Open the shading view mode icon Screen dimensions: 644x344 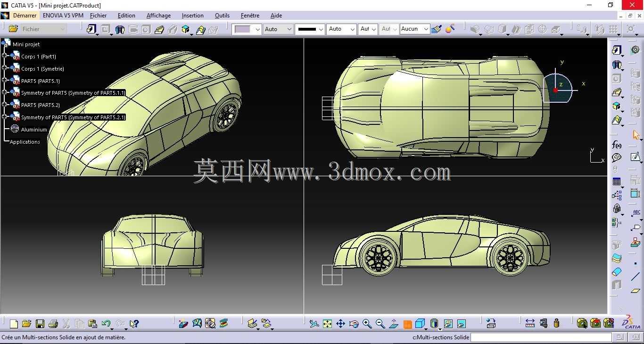[x=434, y=324]
